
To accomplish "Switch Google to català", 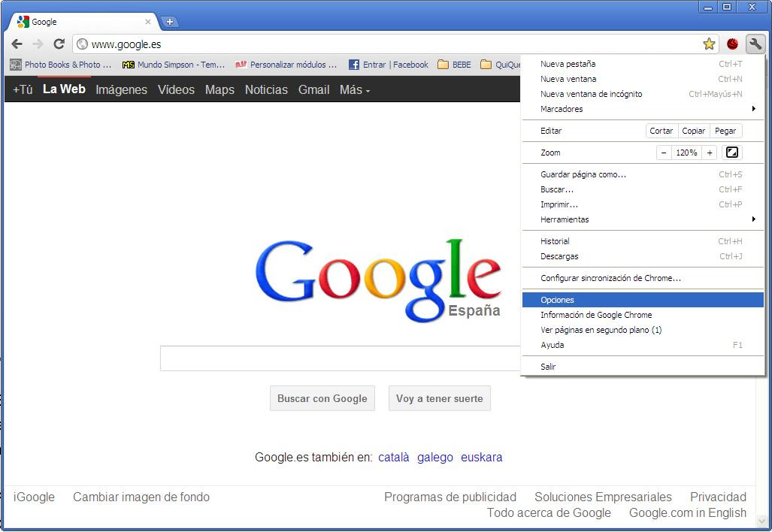I will click(x=393, y=457).
